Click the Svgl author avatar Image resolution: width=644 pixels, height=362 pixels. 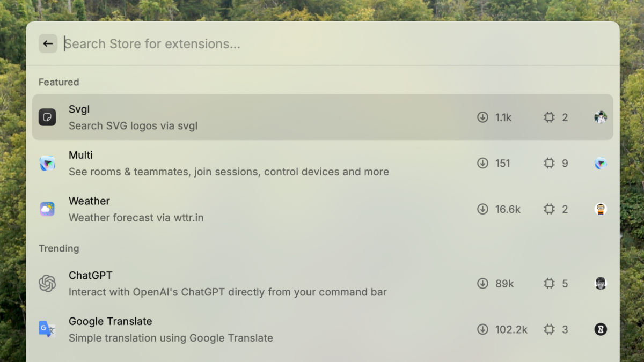[601, 117]
